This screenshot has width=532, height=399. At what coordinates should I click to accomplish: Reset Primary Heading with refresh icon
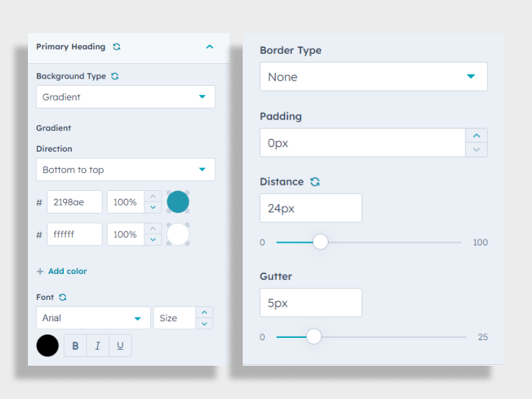[117, 47]
